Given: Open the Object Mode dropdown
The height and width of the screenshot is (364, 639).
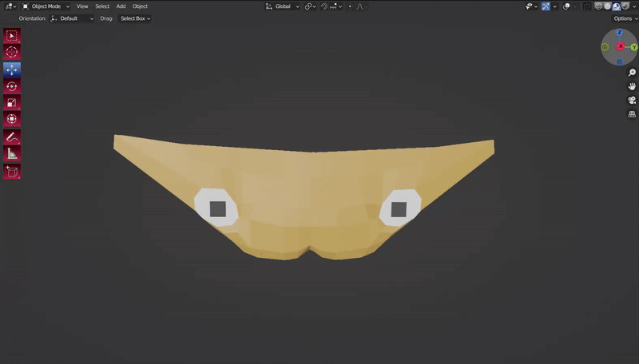Looking at the screenshot, I should coord(46,6).
